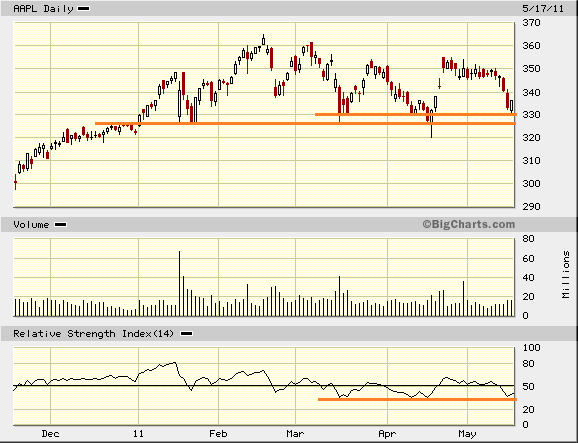Click the long orange support line near 326
The image size is (578, 443).
[305, 123]
